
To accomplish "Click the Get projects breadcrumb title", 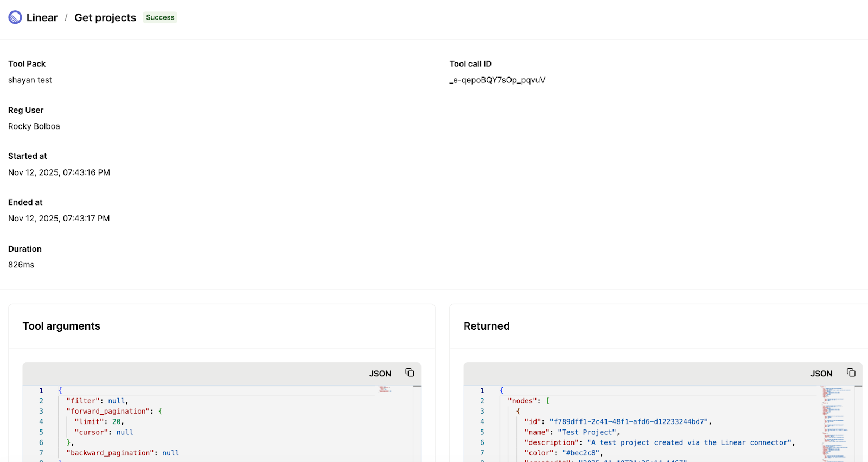I will click(x=105, y=17).
